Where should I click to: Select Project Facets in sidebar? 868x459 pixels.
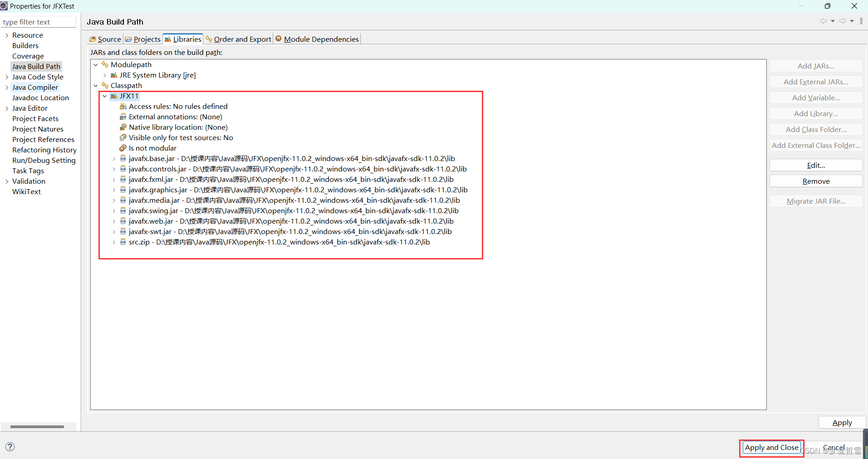pyautogui.click(x=35, y=119)
